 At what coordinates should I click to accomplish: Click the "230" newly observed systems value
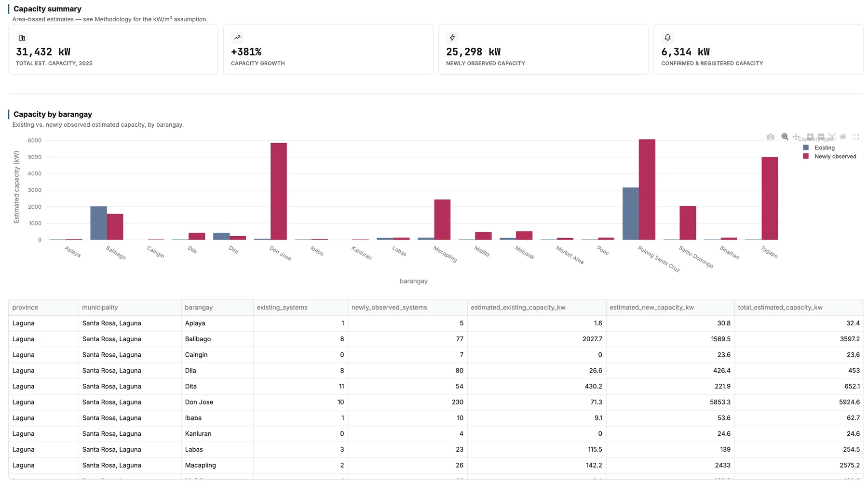pyautogui.click(x=458, y=402)
